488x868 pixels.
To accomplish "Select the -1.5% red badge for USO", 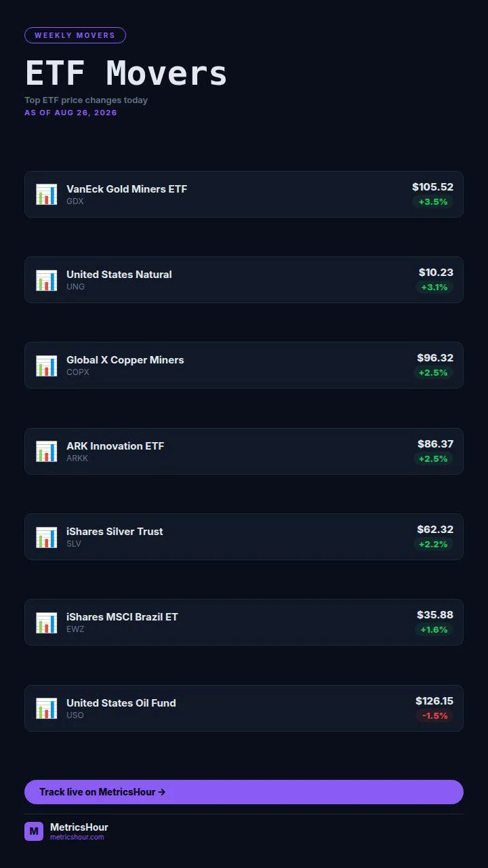I will click(x=434, y=716).
